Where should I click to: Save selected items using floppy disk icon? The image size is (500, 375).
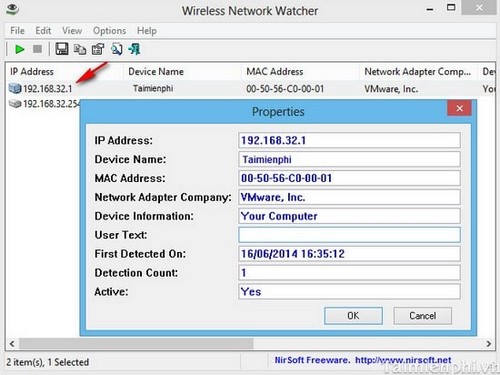[x=62, y=49]
